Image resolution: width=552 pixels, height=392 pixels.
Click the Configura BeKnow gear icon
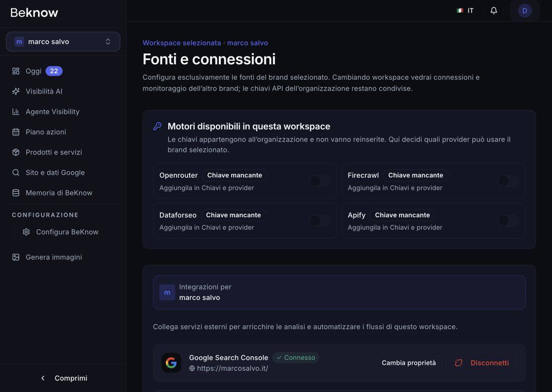(26, 232)
